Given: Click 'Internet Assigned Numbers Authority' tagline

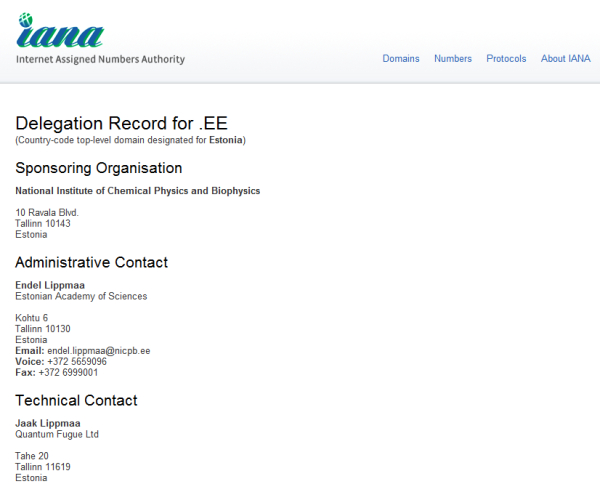Looking at the screenshot, I should [x=100, y=59].
